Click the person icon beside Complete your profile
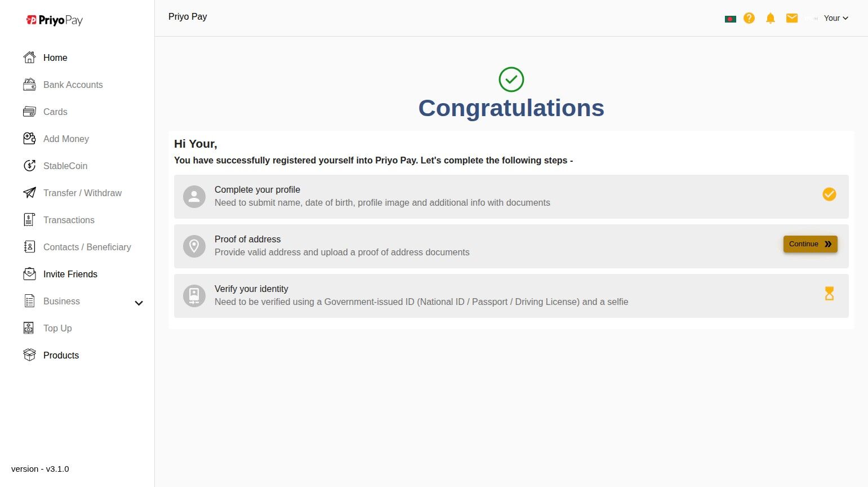Screen dimensions: 868x487 pyautogui.click(x=194, y=197)
